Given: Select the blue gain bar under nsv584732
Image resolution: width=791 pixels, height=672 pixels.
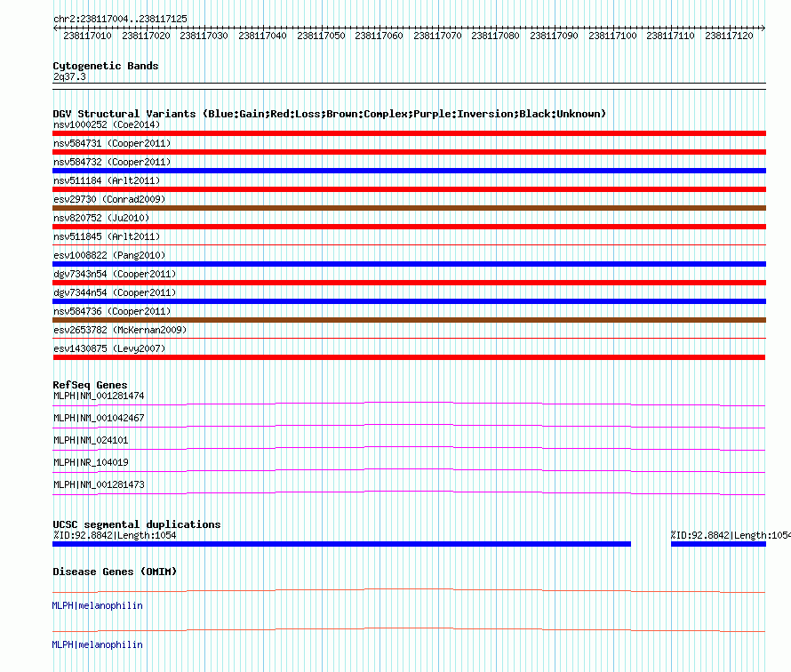Looking at the screenshot, I should (x=409, y=171).
